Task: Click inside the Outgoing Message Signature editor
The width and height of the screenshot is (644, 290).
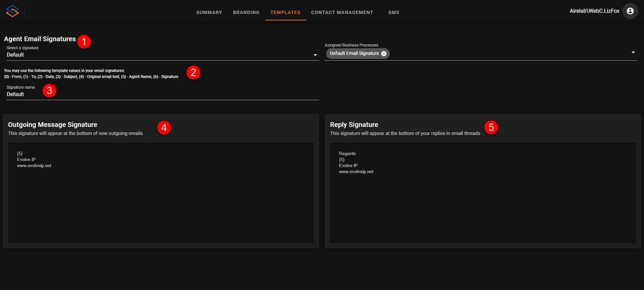Action: (161, 201)
